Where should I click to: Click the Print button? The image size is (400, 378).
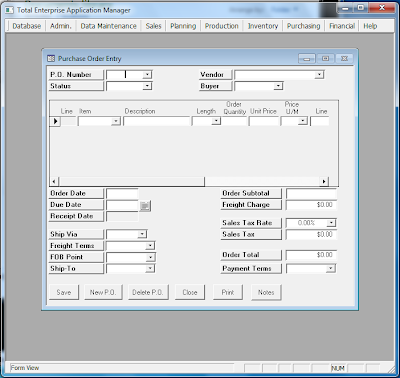[228, 292]
